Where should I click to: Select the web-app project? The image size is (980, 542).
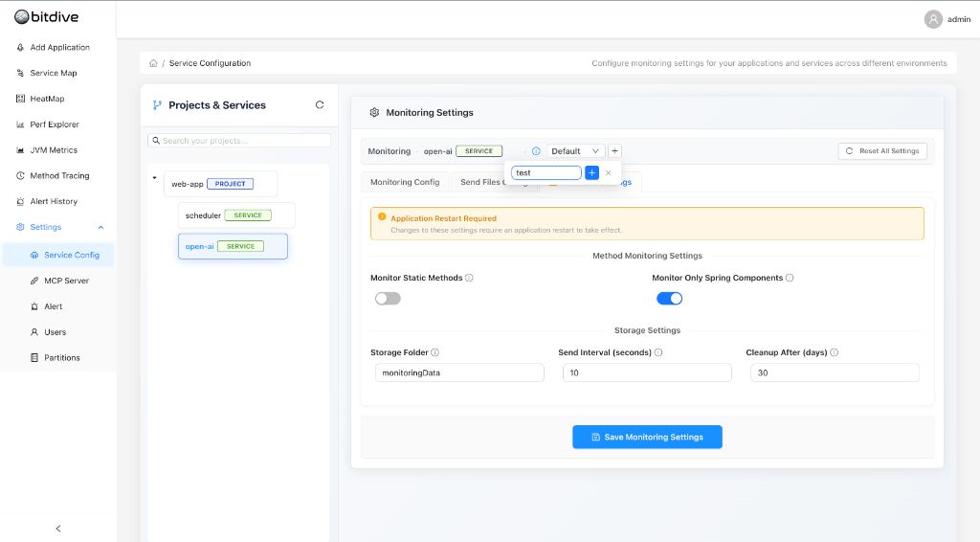click(x=221, y=184)
